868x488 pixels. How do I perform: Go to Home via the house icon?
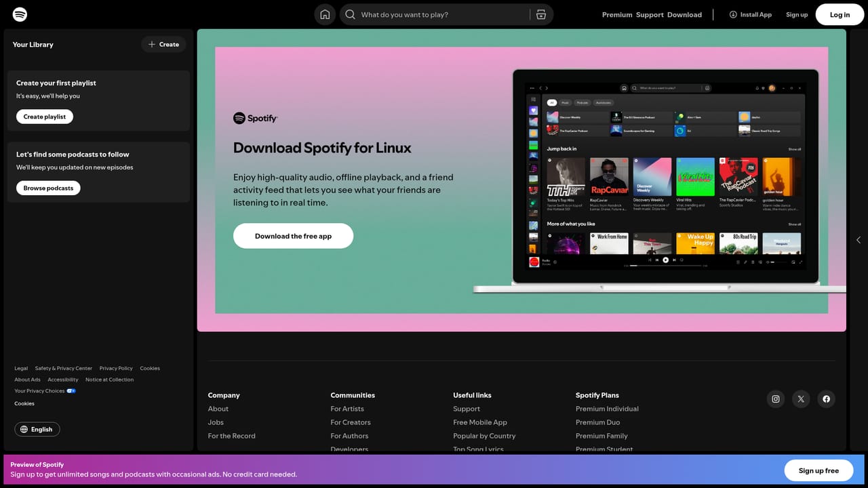click(325, 14)
